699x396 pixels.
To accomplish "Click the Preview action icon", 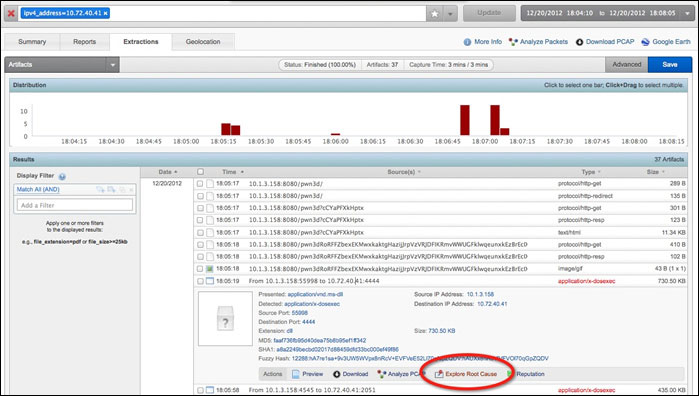I will coord(296,374).
